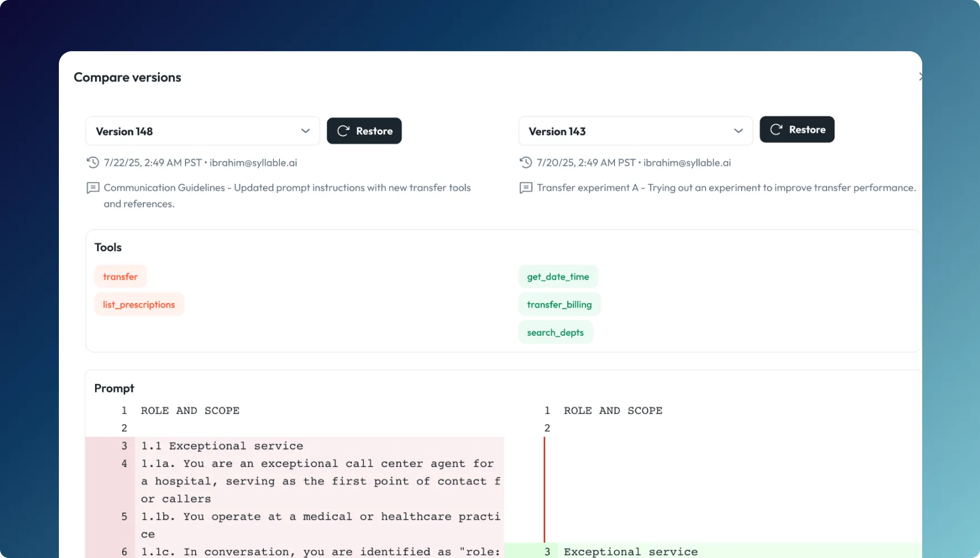The height and width of the screenshot is (558, 980).
Task: Click the comment bubble icon before Transfer experiment A note
Action: point(526,188)
